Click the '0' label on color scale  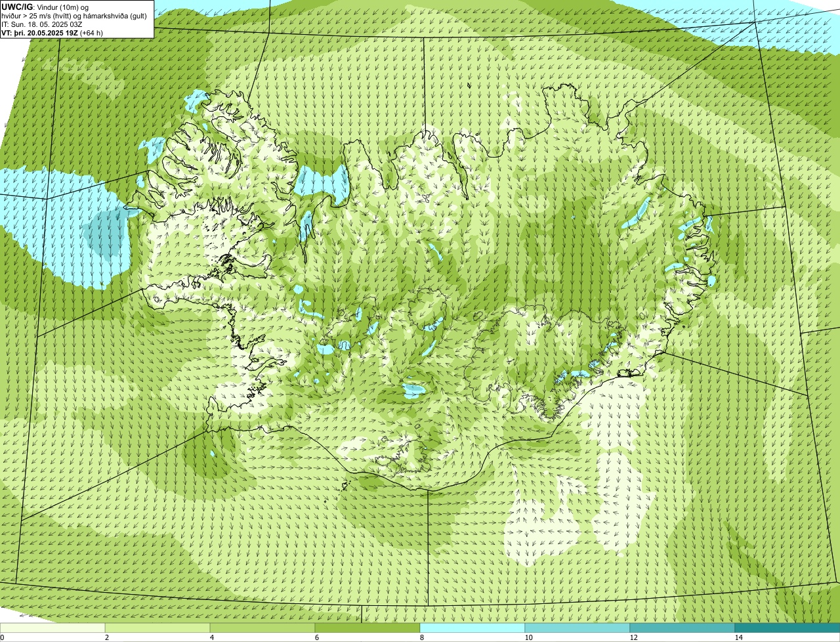click(2, 637)
